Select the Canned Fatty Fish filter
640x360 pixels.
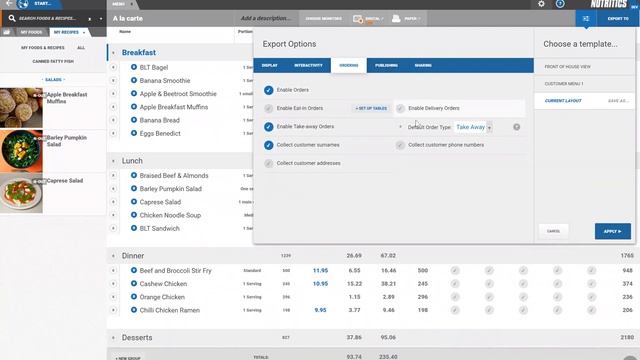coord(53,61)
